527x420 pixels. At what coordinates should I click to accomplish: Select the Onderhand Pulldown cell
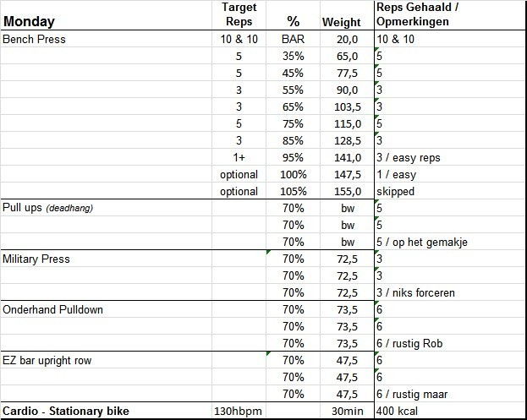pos(52,309)
